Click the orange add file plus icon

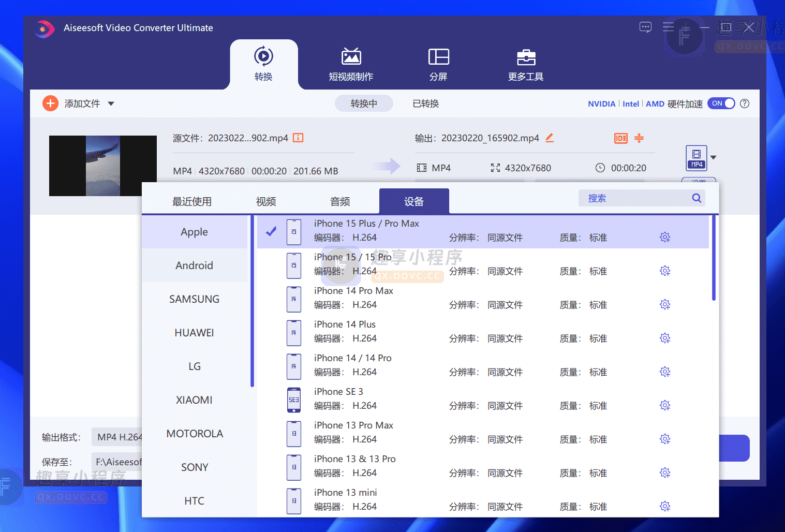pos(50,104)
